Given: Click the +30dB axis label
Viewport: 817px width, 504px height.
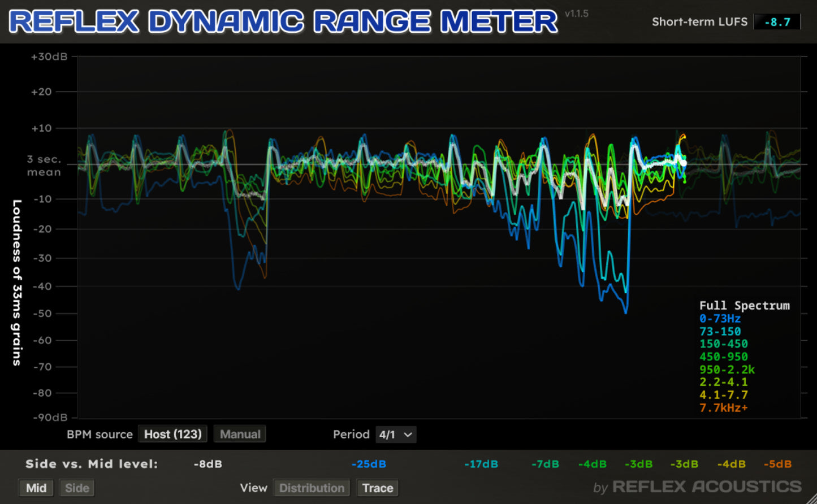Looking at the screenshot, I should (x=49, y=57).
